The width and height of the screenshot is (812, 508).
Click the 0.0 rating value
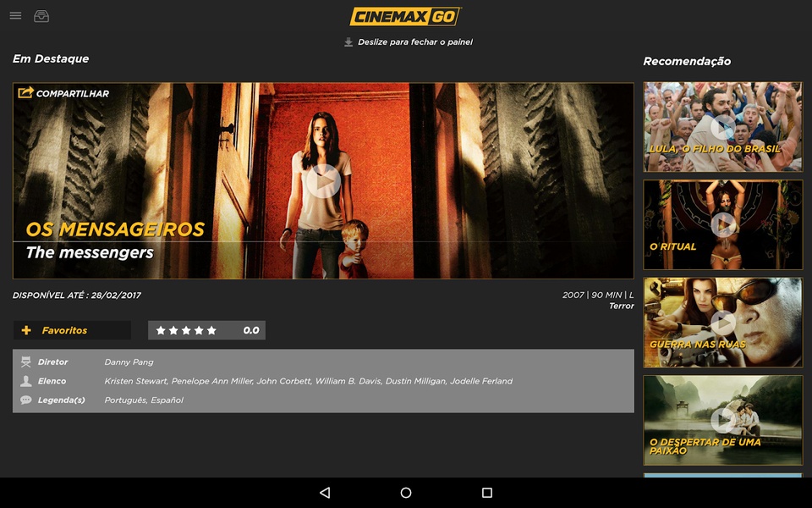click(251, 330)
